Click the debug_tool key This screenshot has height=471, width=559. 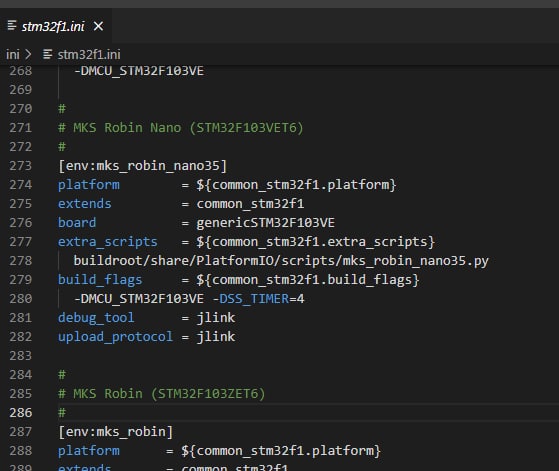tap(96, 318)
